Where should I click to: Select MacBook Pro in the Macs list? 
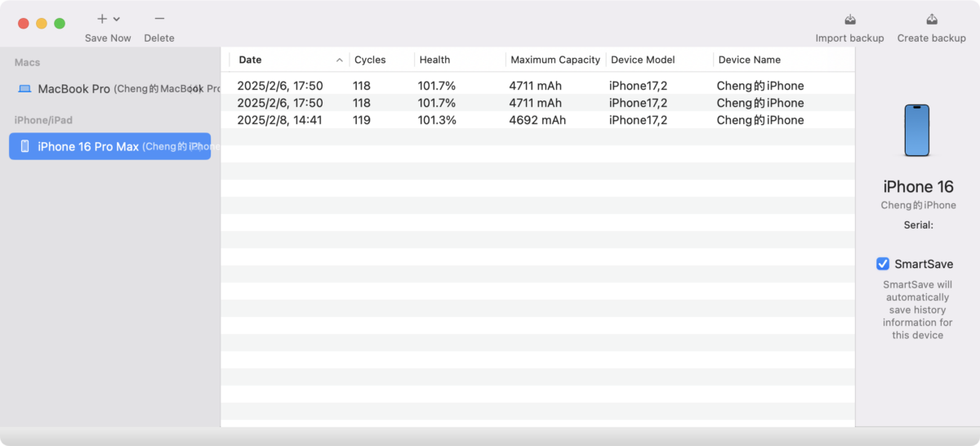(x=109, y=89)
